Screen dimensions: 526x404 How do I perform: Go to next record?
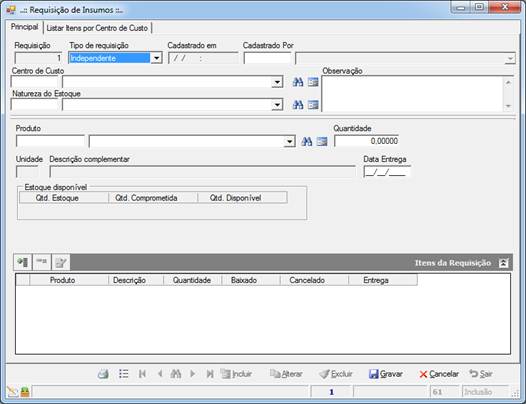[x=193, y=374]
